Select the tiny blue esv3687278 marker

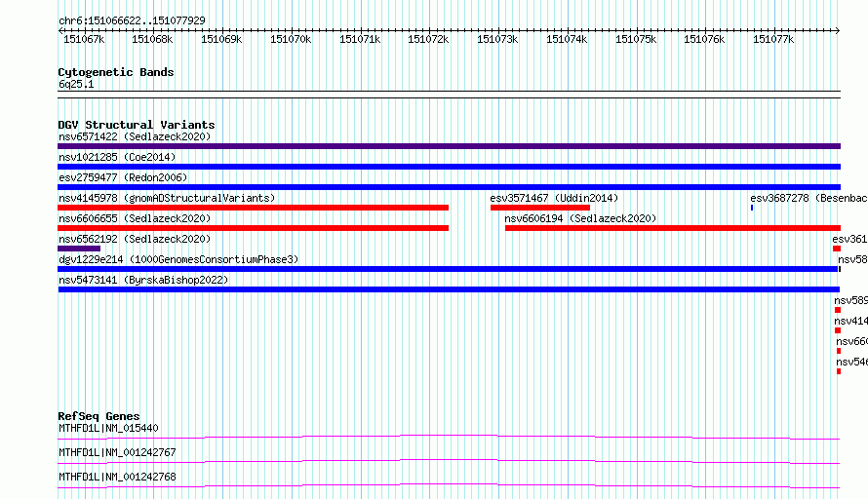(752, 208)
